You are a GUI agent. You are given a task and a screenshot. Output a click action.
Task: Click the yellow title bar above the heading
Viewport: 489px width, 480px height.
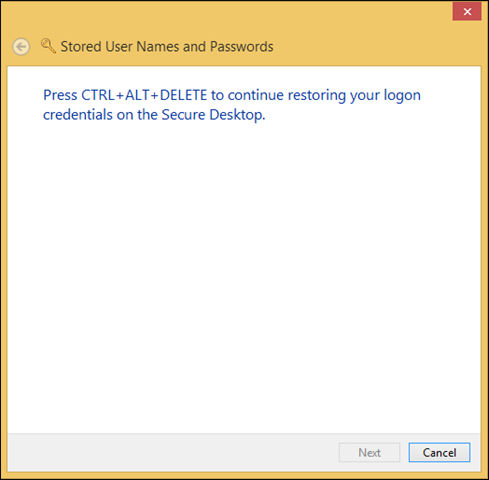[227, 15]
